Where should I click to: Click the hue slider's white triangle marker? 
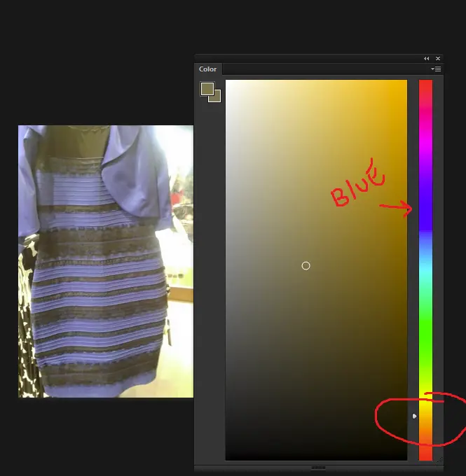(x=414, y=416)
